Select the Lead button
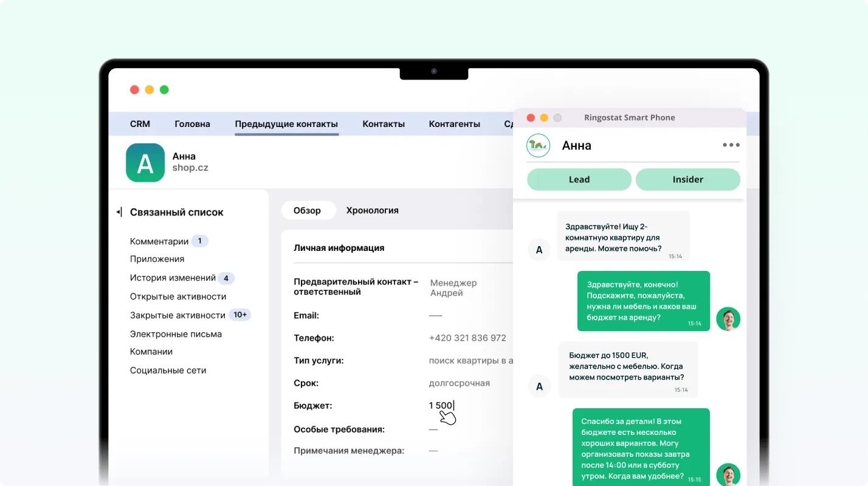The image size is (868, 486). click(579, 179)
